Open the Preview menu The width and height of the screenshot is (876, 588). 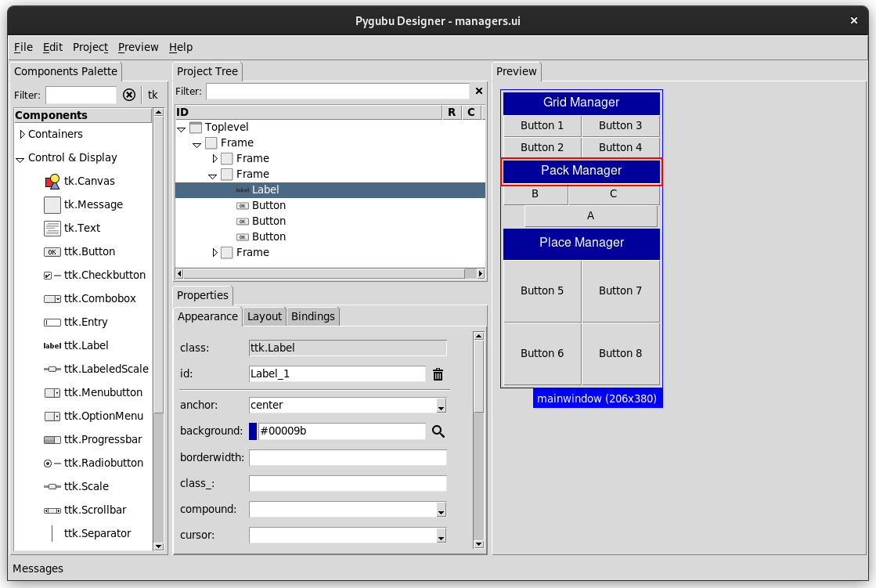138,47
